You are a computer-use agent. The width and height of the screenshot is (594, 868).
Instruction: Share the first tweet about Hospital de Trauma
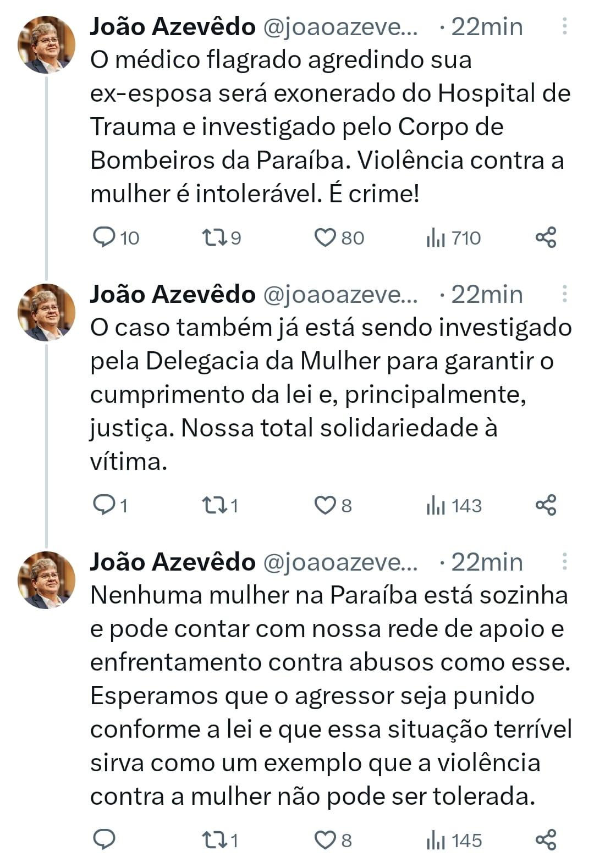pos(546,237)
